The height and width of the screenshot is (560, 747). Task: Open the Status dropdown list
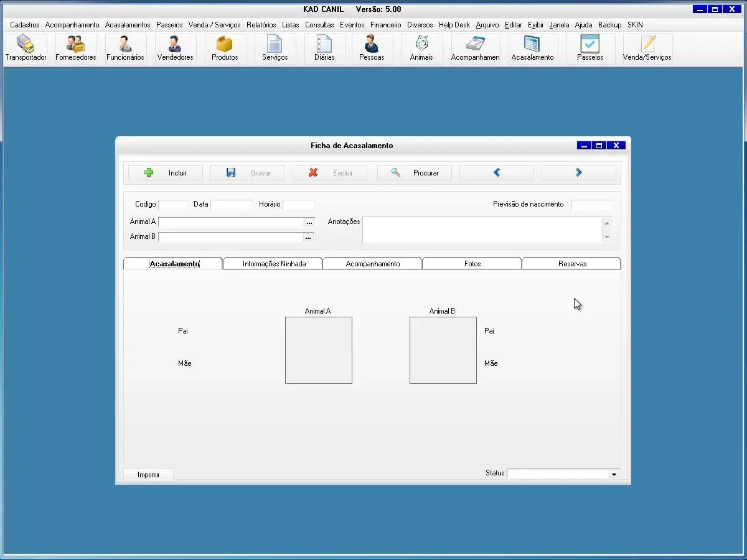614,474
